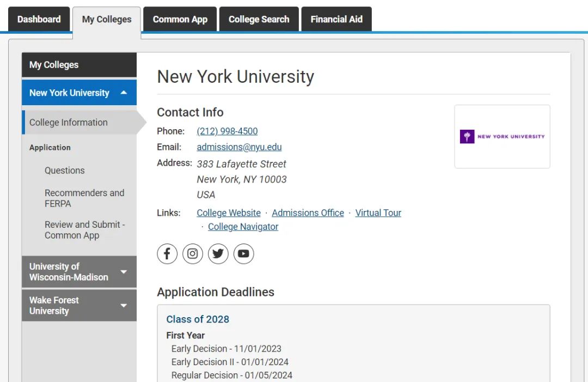The height and width of the screenshot is (382, 588).
Task: Open the Questions application section
Action: (x=65, y=171)
